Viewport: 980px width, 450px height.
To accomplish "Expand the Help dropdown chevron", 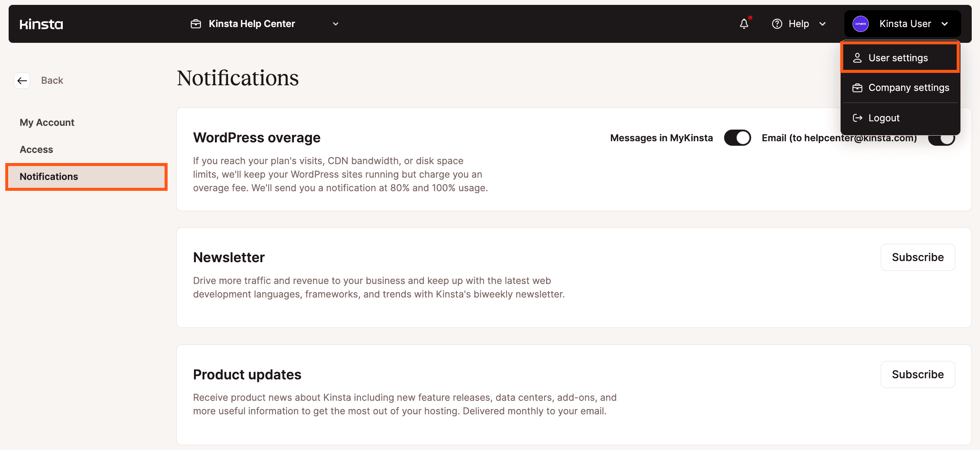I will pyautogui.click(x=822, y=24).
